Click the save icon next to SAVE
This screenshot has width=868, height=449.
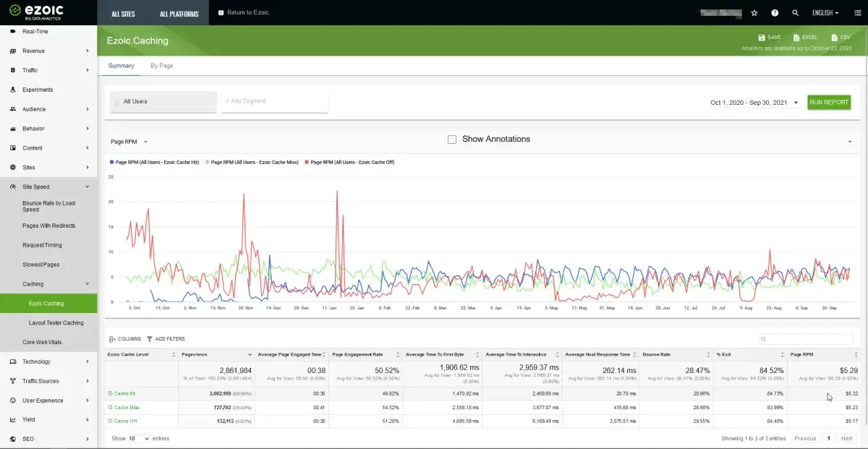point(762,38)
